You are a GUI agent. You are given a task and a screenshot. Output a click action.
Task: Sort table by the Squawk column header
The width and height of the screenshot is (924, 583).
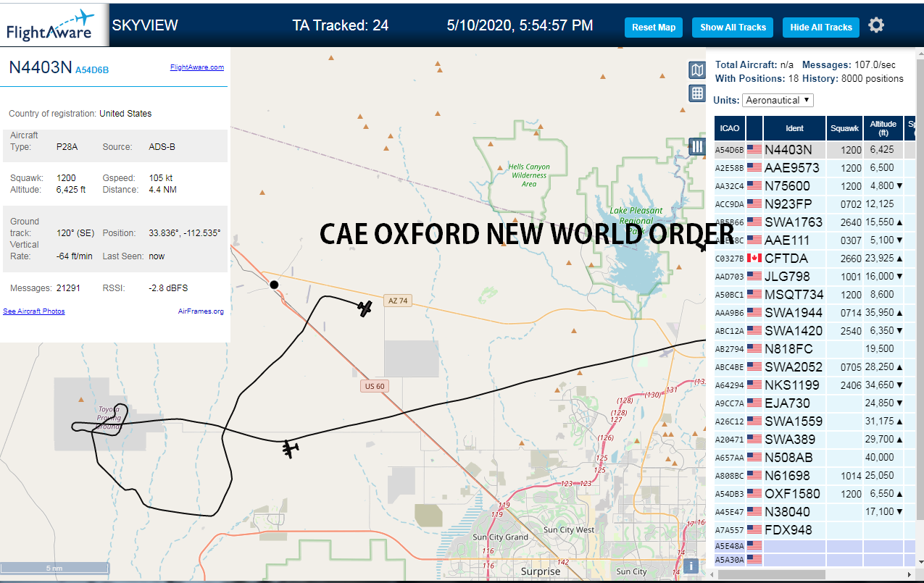844,128
